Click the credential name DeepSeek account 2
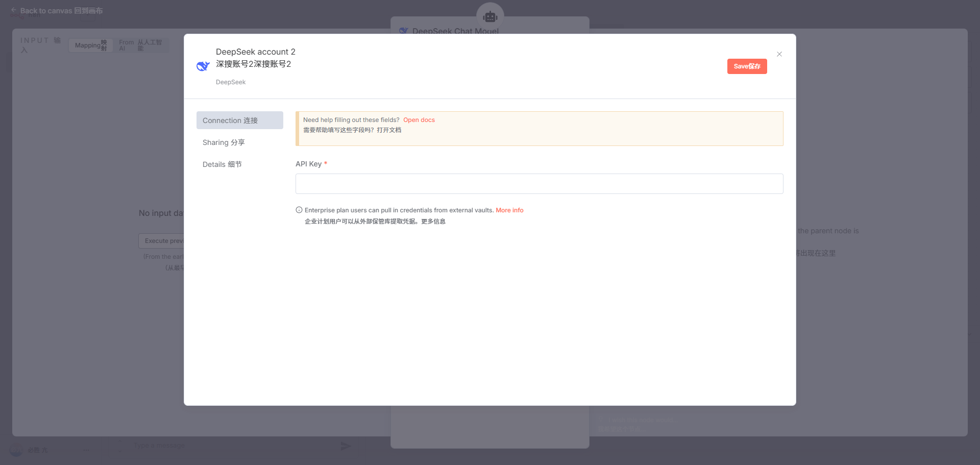 (256, 52)
